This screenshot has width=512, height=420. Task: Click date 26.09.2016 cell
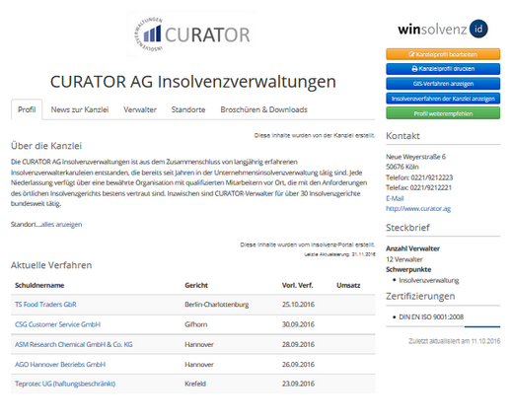298,365
